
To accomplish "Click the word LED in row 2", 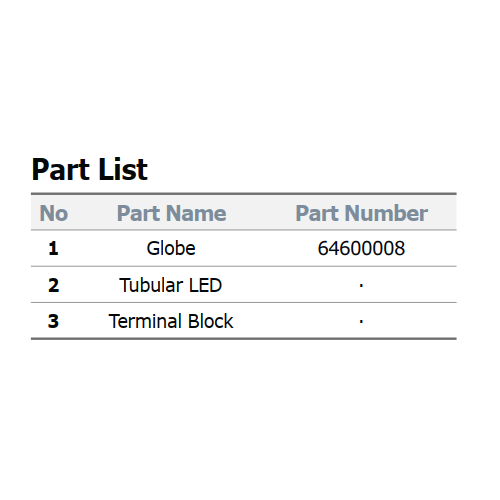I will click(205, 285).
